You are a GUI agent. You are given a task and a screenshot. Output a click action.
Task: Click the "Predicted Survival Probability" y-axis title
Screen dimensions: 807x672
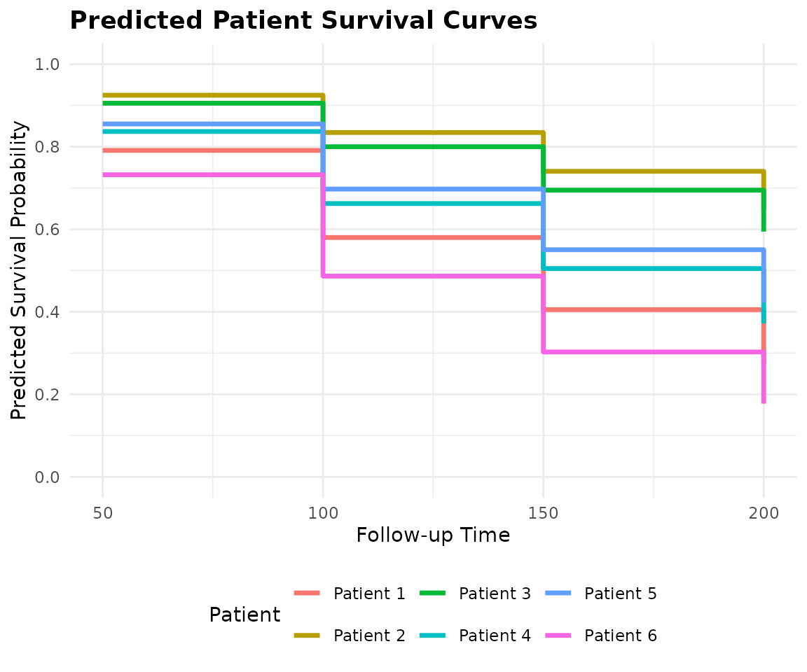pyautogui.click(x=20, y=270)
